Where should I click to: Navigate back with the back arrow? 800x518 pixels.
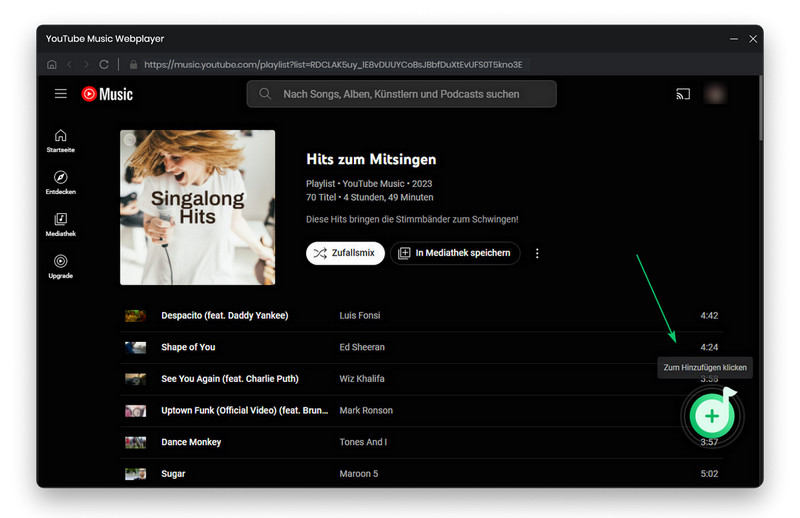(x=69, y=64)
